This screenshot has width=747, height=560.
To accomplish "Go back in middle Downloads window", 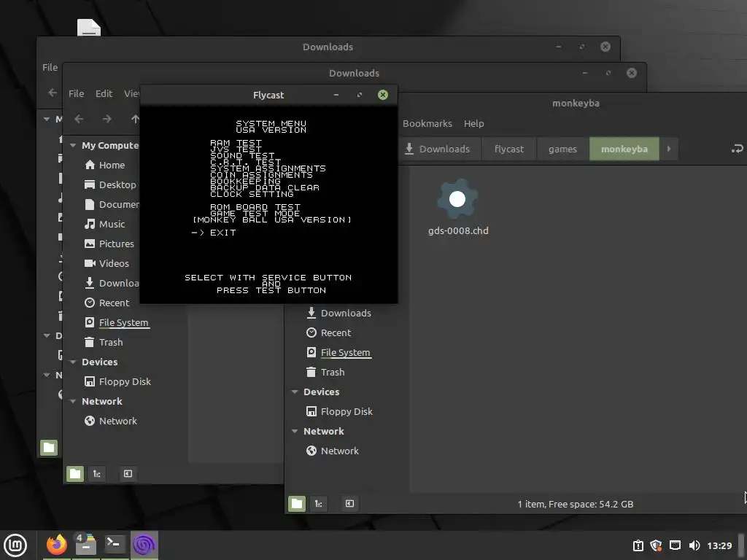I will (79, 119).
